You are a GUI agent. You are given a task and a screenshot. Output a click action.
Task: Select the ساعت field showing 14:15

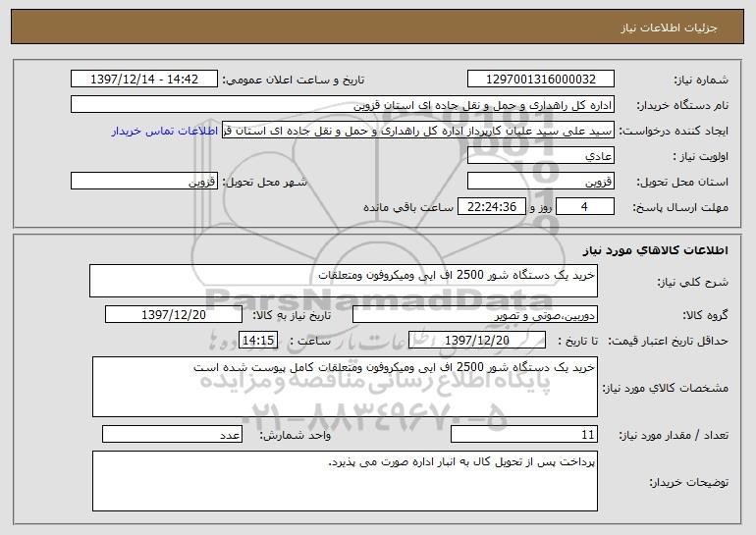tap(258, 341)
